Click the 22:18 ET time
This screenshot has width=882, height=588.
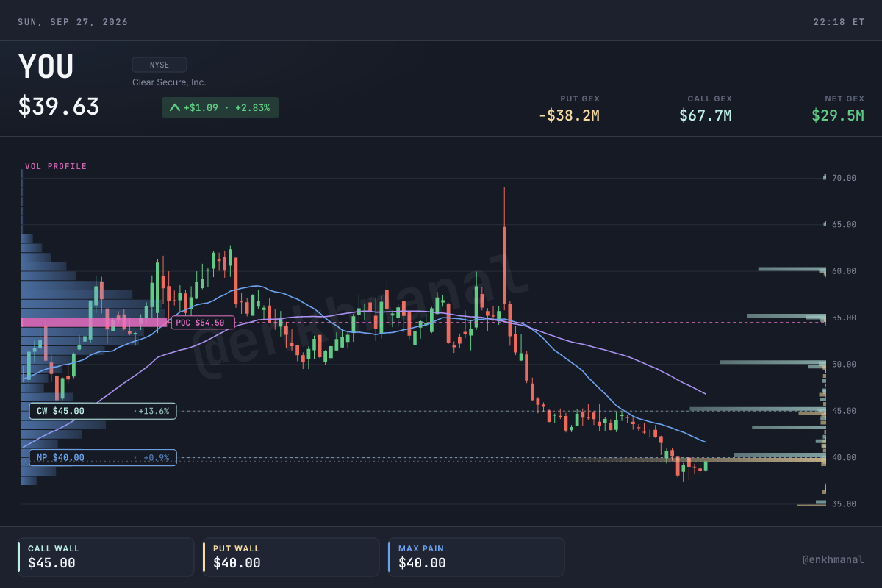point(839,22)
